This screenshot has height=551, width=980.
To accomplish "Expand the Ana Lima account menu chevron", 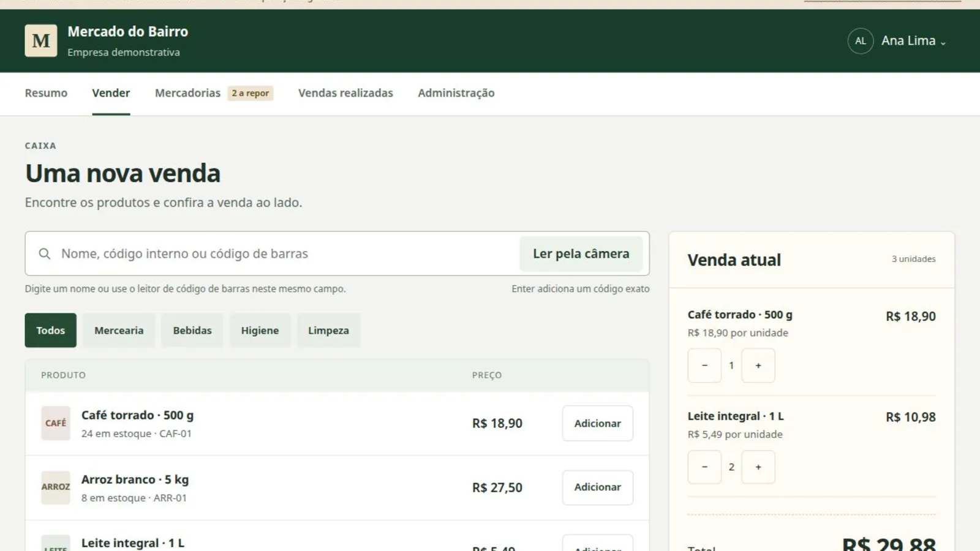I will [943, 43].
